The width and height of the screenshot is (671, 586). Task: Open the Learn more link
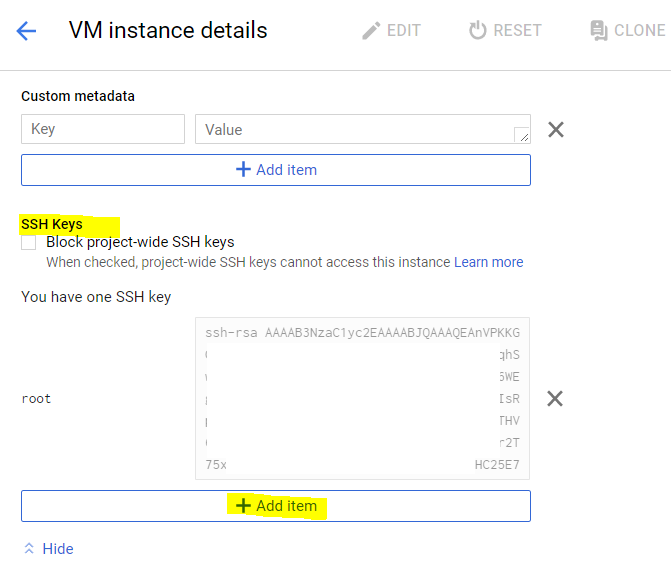(x=488, y=262)
